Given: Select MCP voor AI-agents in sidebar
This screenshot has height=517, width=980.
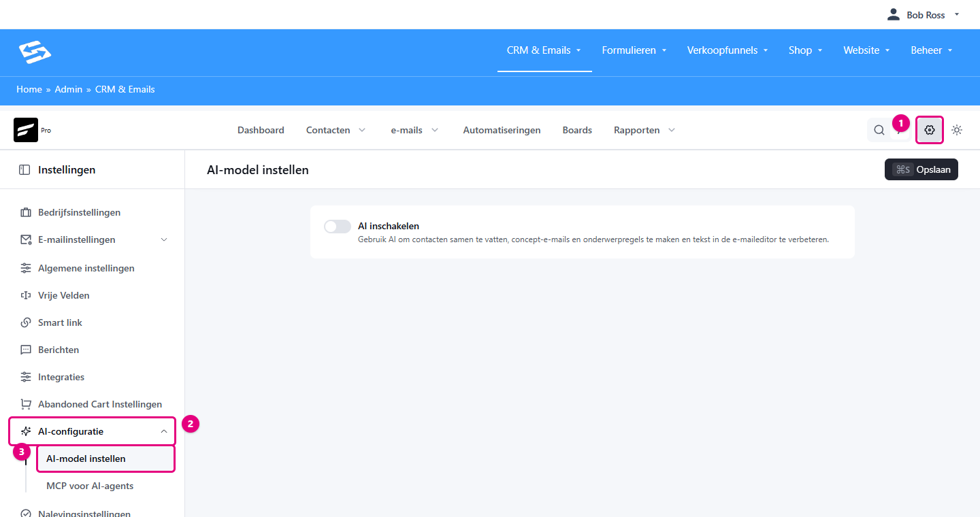Looking at the screenshot, I should point(90,486).
